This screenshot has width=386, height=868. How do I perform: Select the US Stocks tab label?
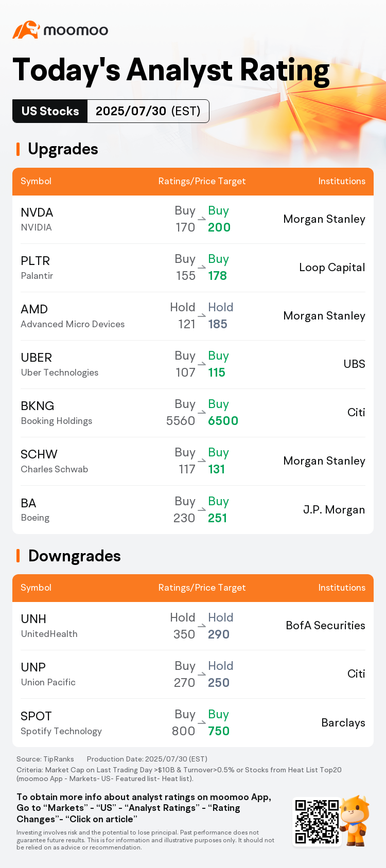[50, 111]
